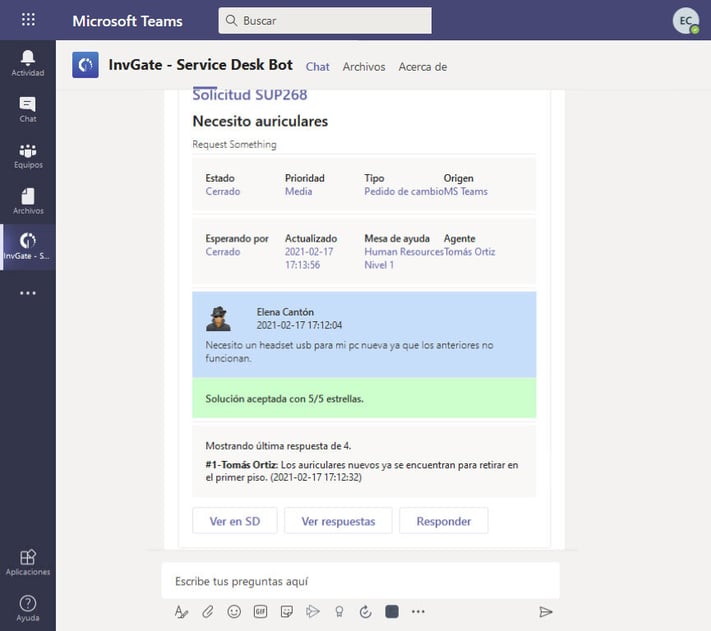Click Actualizado value '2021-02-17 17:13:56'

point(309,258)
